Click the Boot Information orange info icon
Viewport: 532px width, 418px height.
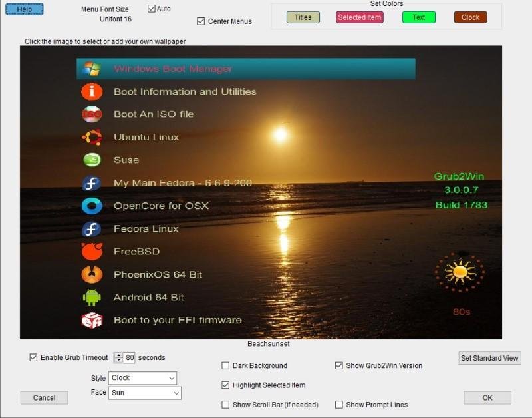tap(92, 92)
